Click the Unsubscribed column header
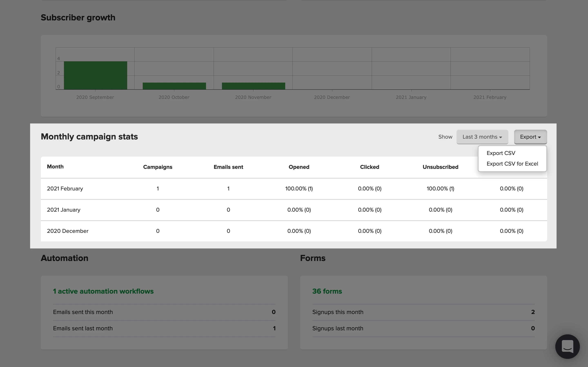This screenshot has height=367, width=588. pyautogui.click(x=440, y=167)
